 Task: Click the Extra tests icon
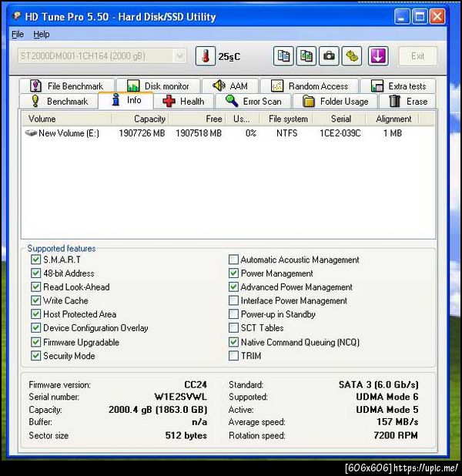(377, 86)
